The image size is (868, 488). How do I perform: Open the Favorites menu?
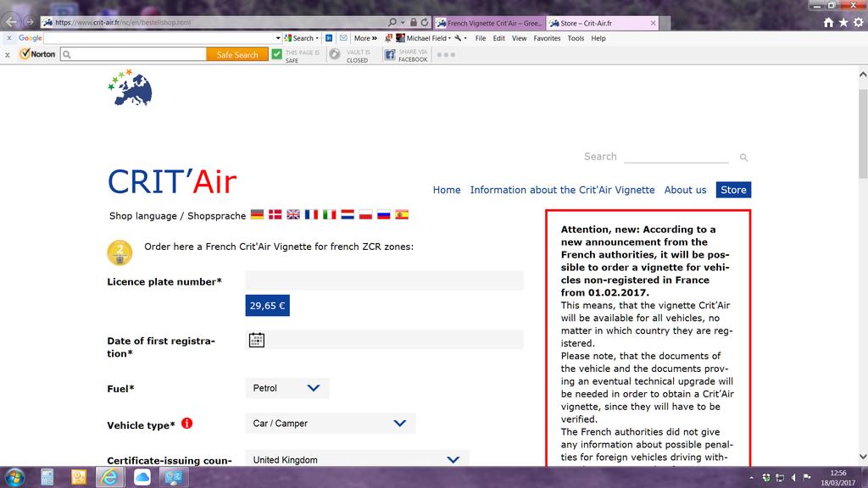(547, 38)
